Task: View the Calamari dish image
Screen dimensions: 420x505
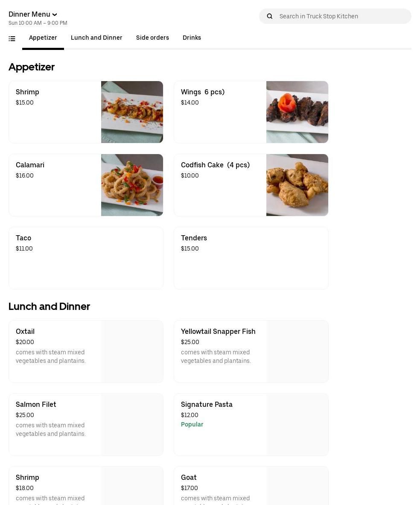Action: click(132, 185)
